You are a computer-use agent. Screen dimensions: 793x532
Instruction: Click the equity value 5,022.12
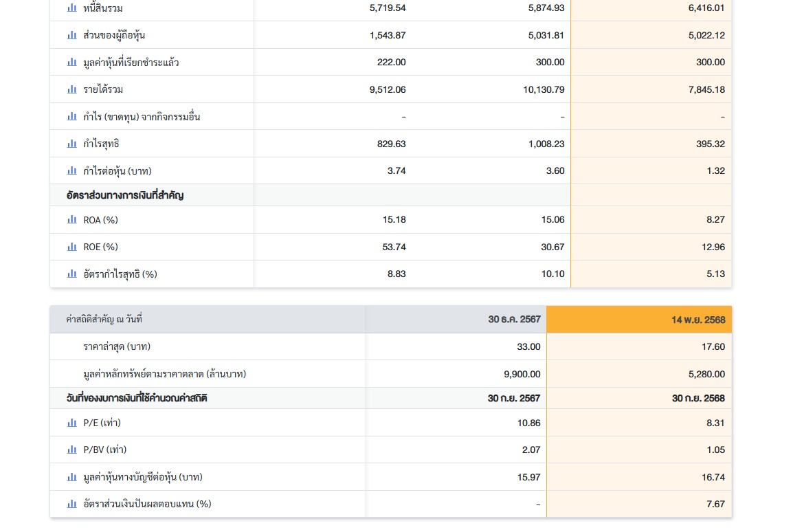[706, 36]
